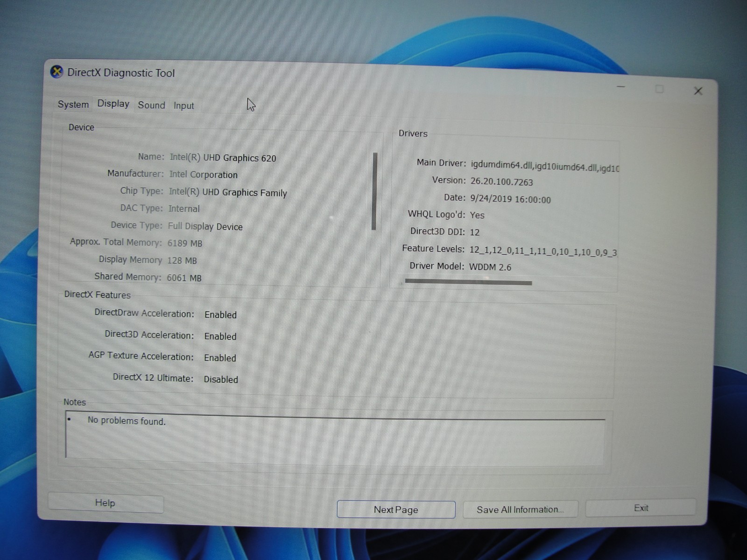
Task: Switch to the System tab
Action: [x=73, y=105]
